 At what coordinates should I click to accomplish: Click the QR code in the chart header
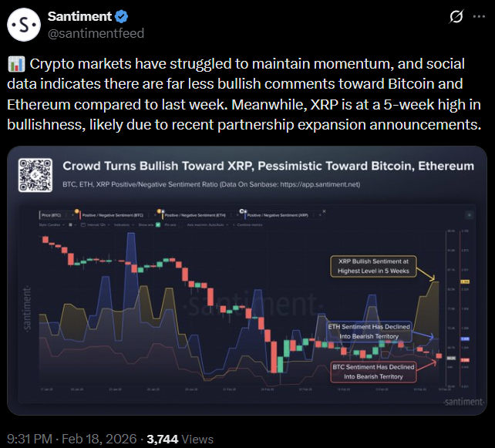pyautogui.click(x=38, y=174)
